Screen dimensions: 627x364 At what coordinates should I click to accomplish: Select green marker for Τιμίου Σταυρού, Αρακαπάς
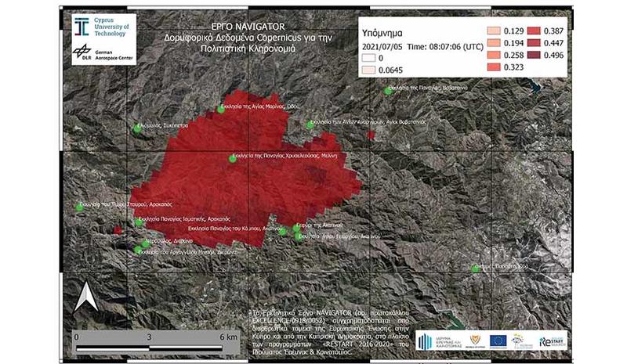pos(80,207)
